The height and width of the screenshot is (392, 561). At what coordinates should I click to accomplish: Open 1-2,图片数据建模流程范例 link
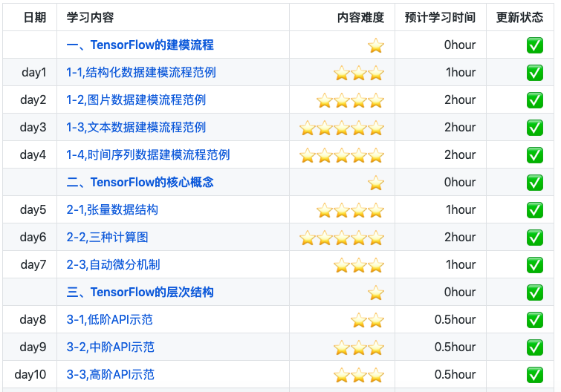(x=136, y=100)
